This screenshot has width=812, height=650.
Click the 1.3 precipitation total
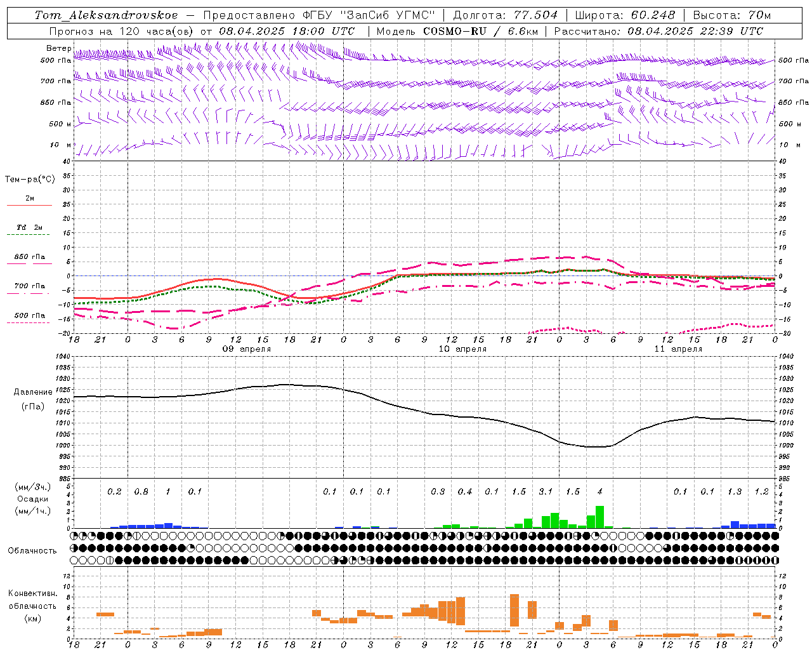[735, 491]
